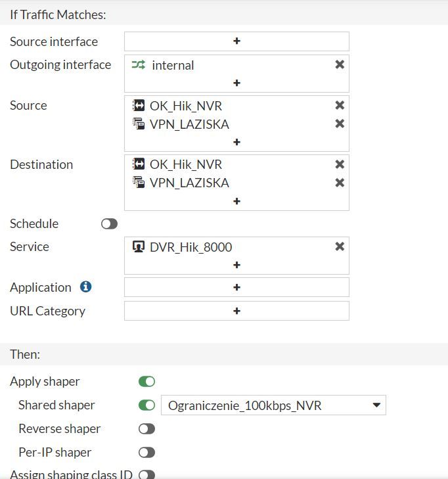Remove OK_Hik_NVR from Destination list

340,164
